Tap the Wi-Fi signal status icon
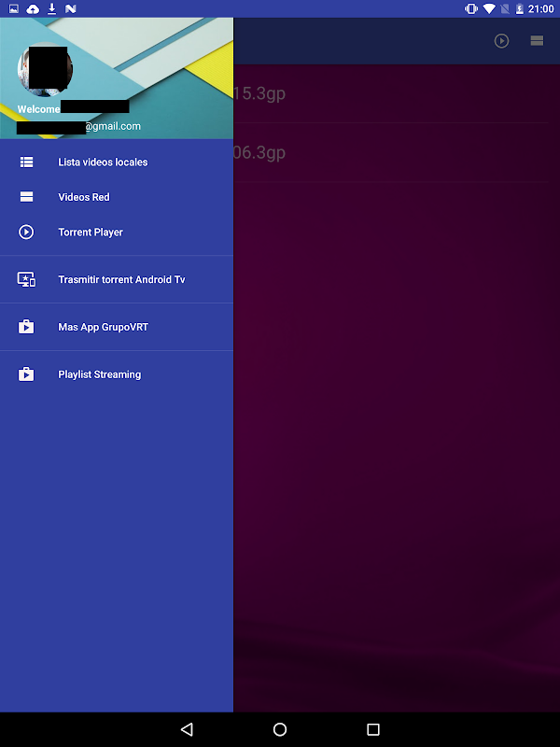 click(x=488, y=8)
